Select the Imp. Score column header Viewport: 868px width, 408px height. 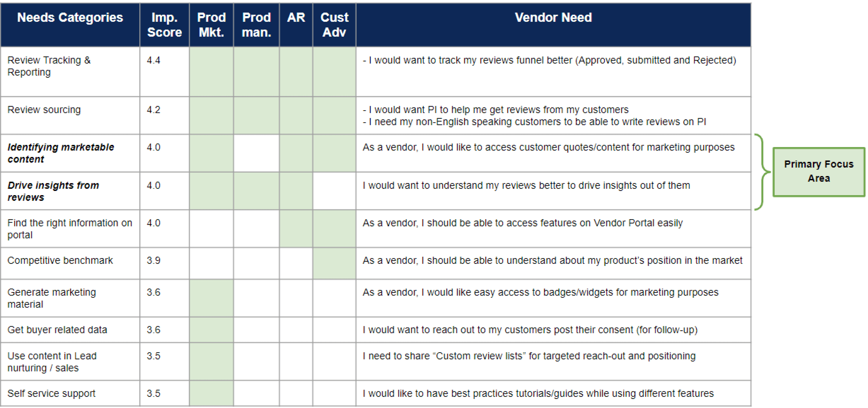tap(164, 25)
